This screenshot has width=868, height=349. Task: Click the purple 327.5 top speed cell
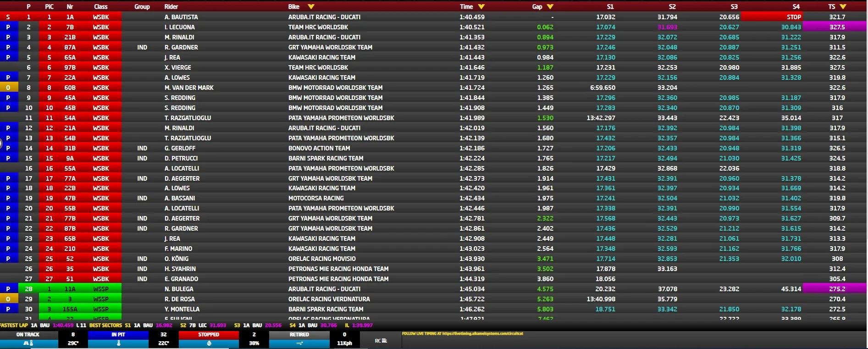click(x=835, y=27)
